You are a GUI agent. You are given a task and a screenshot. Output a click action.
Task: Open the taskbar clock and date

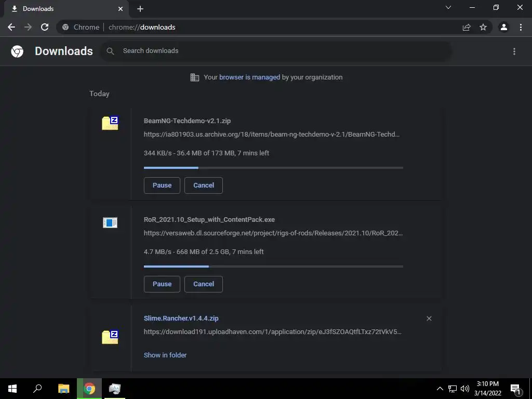[x=488, y=389]
